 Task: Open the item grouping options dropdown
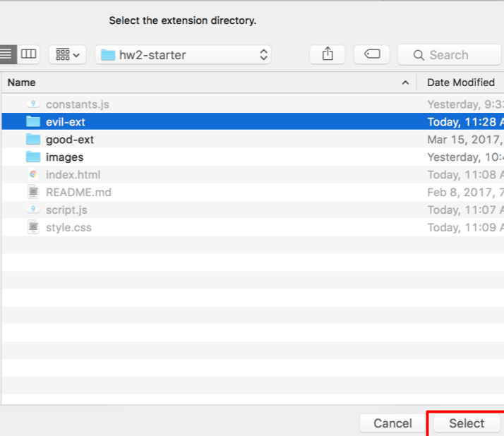point(67,54)
